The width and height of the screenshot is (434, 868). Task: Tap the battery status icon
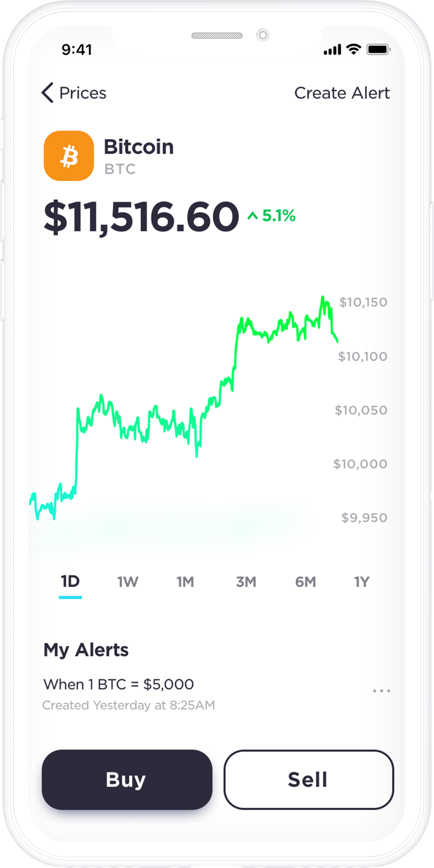378,50
